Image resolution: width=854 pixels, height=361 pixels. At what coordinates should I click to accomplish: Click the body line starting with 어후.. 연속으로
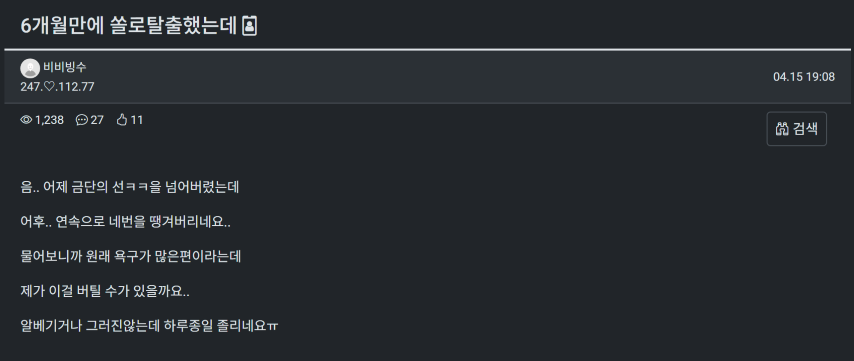point(125,222)
